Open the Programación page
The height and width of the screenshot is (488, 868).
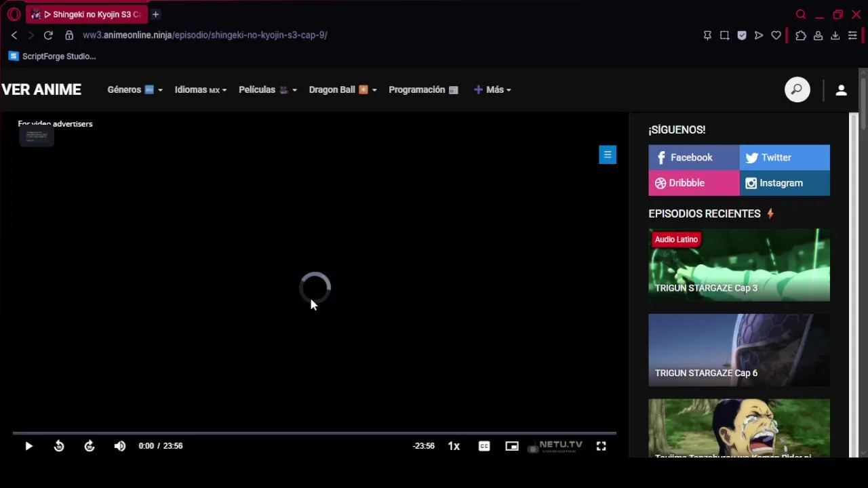[x=423, y=89]
